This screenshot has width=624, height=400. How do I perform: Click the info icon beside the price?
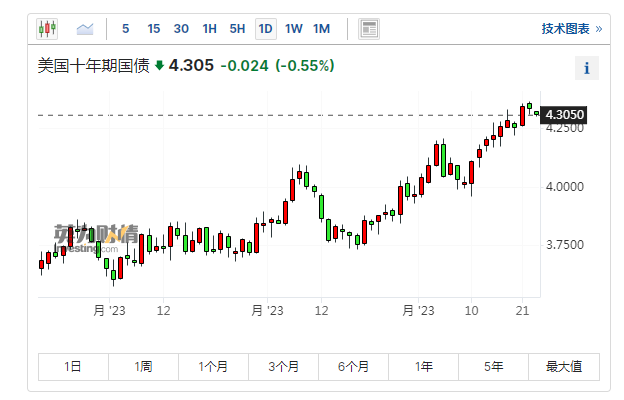pyautogui.click(x=587, y=69)
